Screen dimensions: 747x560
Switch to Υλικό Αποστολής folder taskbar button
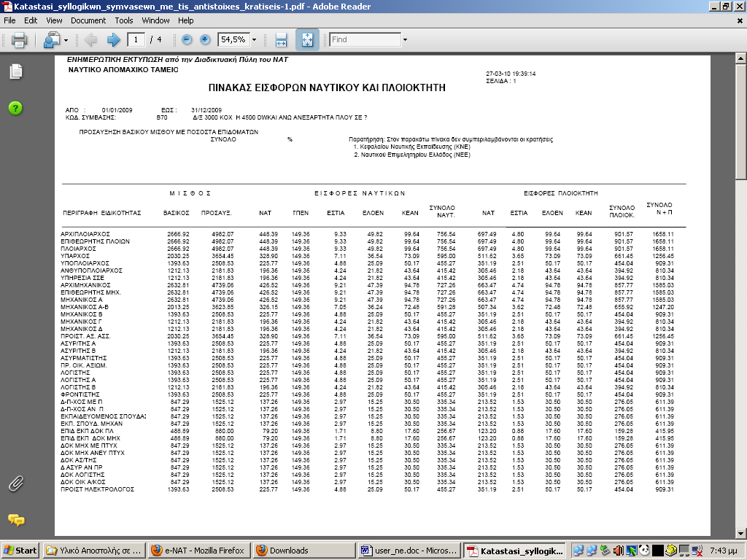(x=93, y=551)
